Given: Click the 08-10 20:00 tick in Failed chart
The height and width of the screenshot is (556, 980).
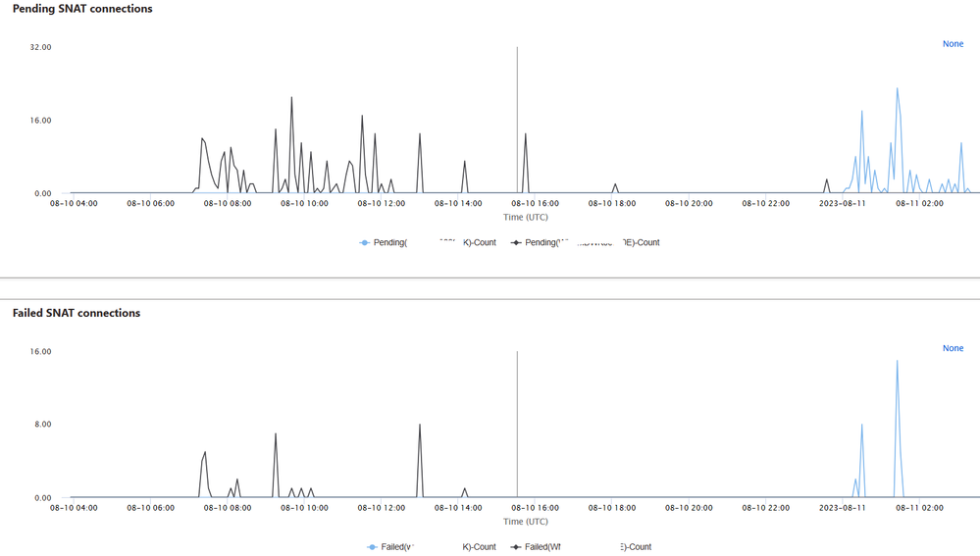Looking at the screenshot, I should [x=689, y=507].
